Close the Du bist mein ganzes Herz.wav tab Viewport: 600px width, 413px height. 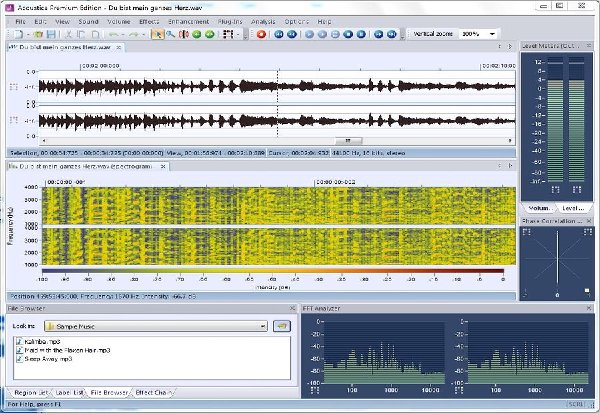point(119,47)
